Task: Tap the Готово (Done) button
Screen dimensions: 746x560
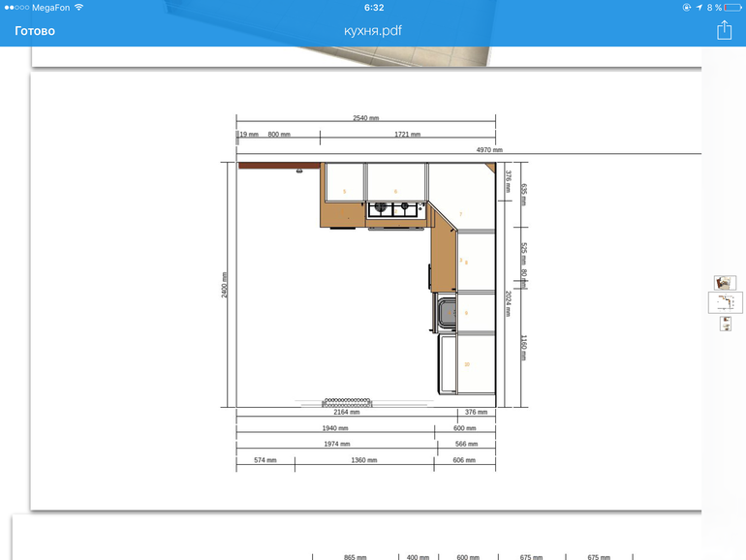Action: click(35, 31)
